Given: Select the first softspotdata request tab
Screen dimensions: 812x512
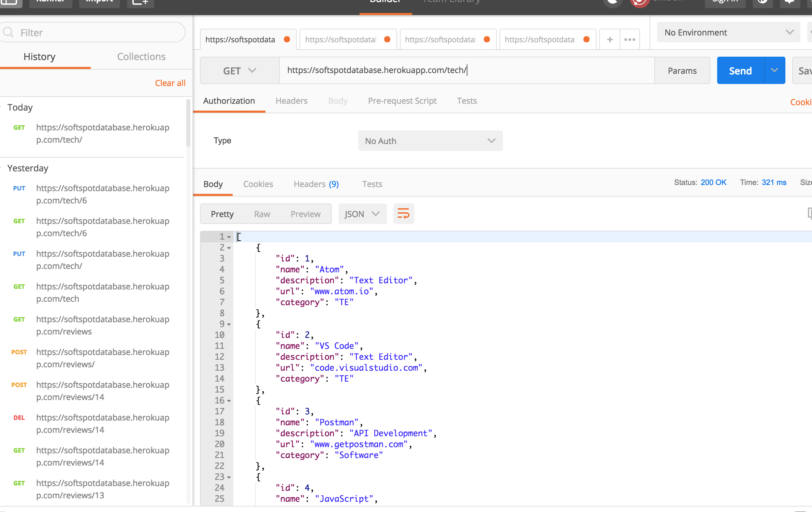Looking at the screenshot, I should 248,40.
